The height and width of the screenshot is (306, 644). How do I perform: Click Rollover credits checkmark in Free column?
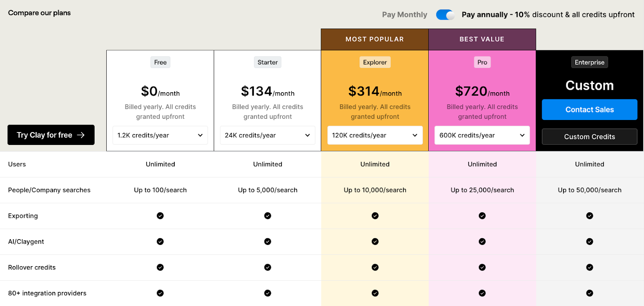click(160, 267)
